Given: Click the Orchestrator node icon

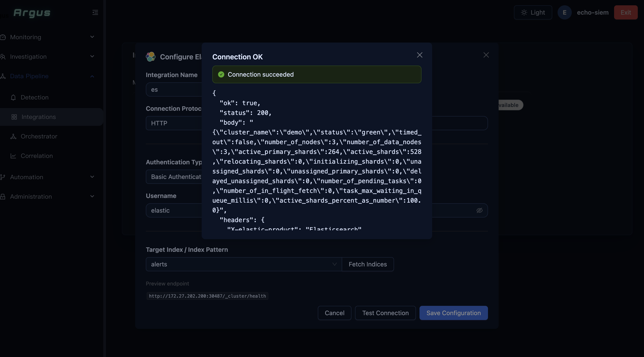Looking at the screenshot, I should [14, 136].
